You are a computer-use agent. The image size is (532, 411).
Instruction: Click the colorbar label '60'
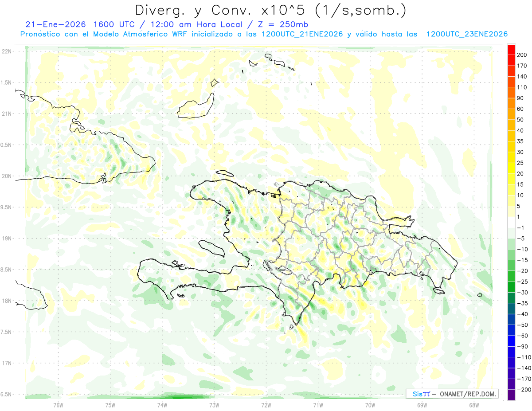521,109
